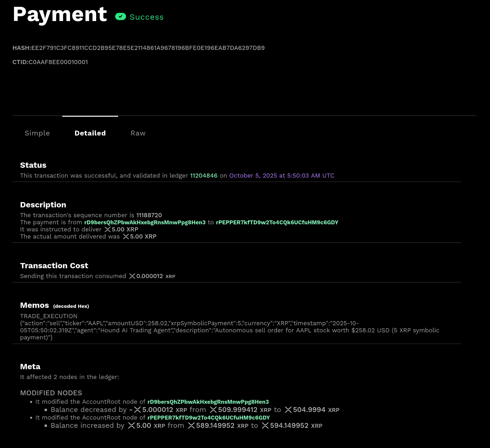Click XRP icon before -5.000012 decrease
Image resolution: width=490 pixels, height=448 pixels.
(x=138, y=410)
